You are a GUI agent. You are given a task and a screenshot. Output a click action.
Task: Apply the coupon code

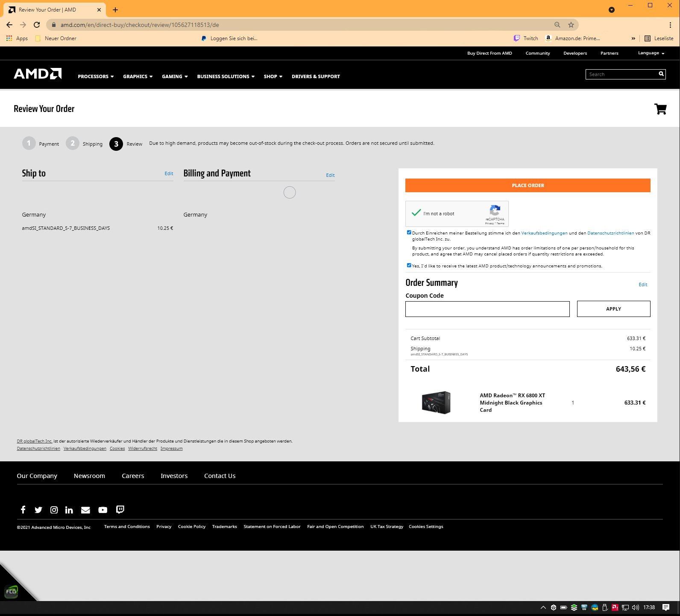coord(613,309)
